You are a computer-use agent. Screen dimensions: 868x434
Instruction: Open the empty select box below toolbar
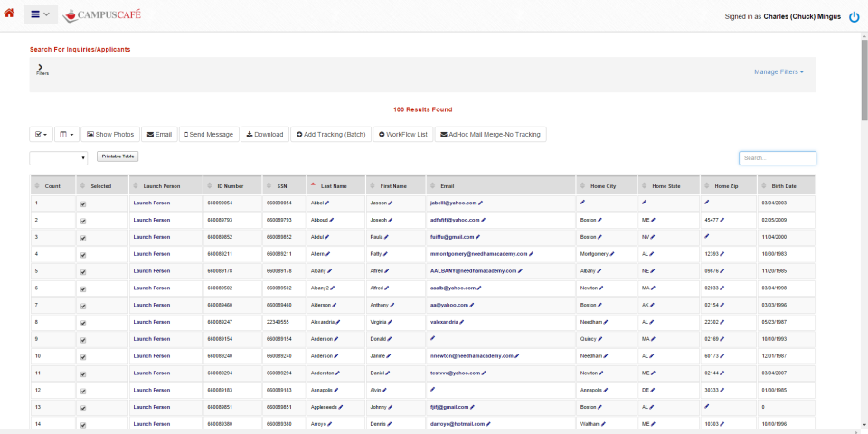[59, 158]
